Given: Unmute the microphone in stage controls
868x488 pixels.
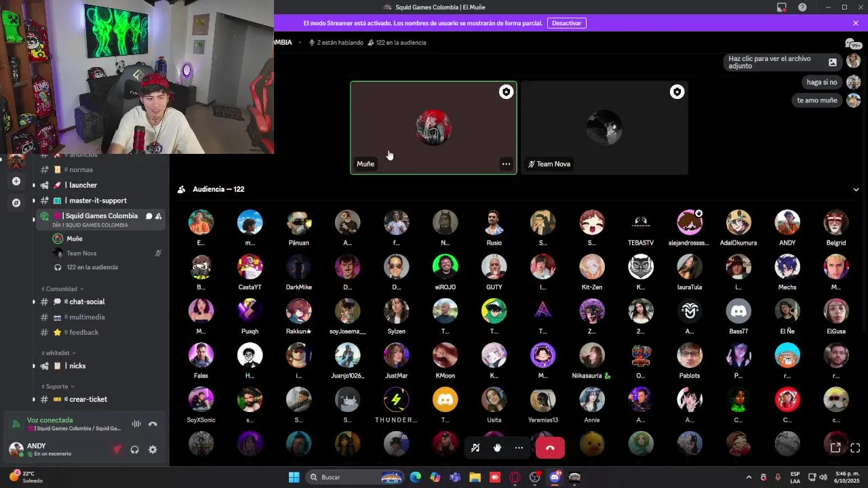Looking at the screenshot, I should pos(475,447).
